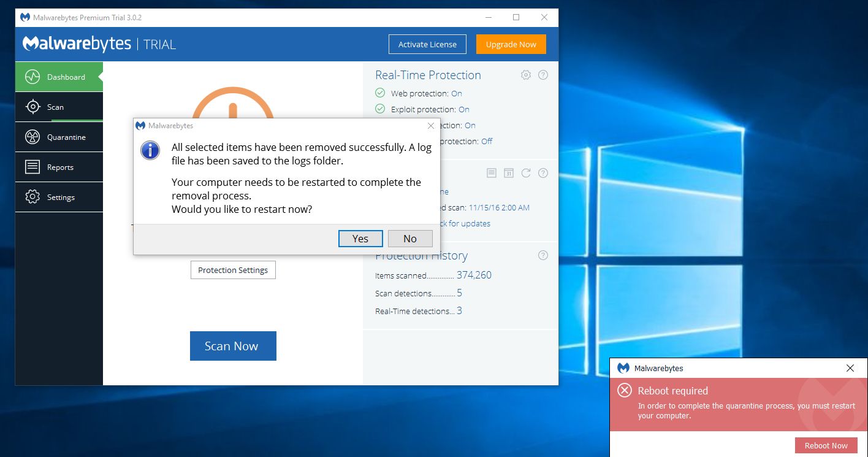
Task: Turn on the protection marked Off
Action: coord(487,141)
